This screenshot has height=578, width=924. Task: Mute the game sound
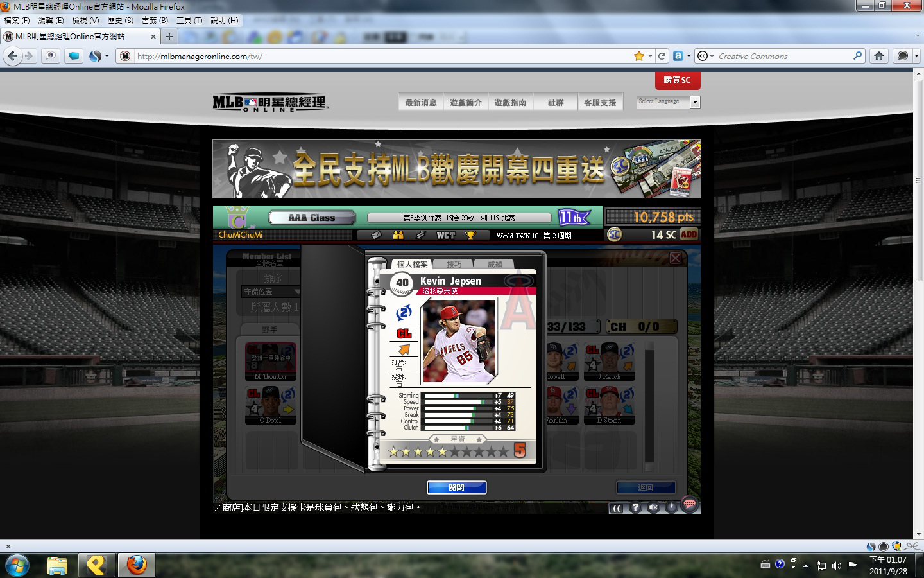coord(653,507)
